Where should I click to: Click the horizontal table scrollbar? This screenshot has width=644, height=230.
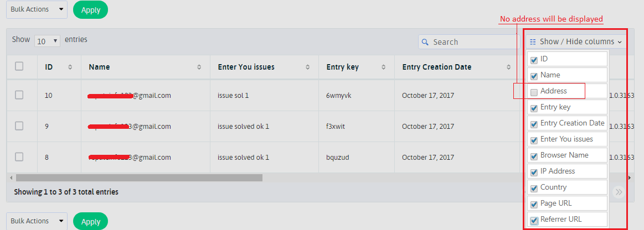point(138,178)
